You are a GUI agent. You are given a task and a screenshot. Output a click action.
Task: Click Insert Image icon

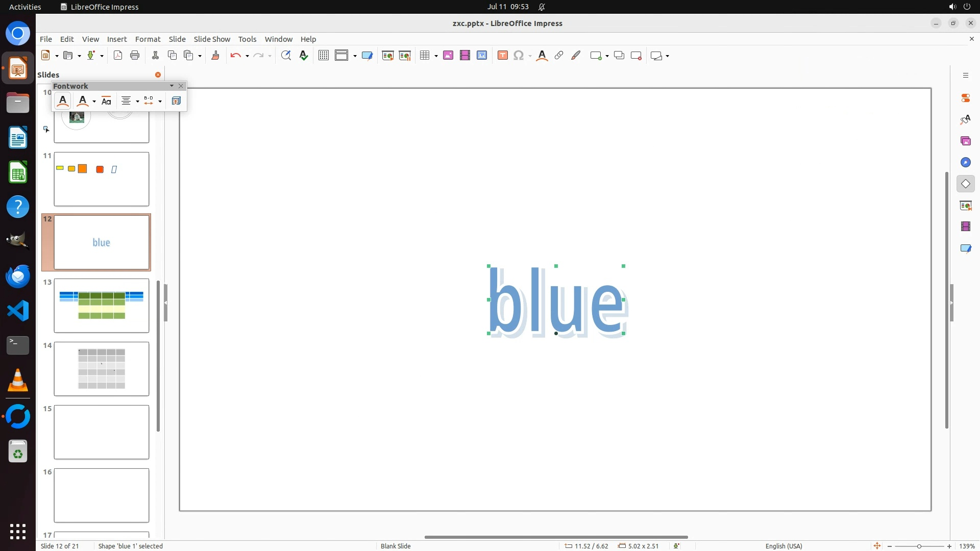point(448,56)
